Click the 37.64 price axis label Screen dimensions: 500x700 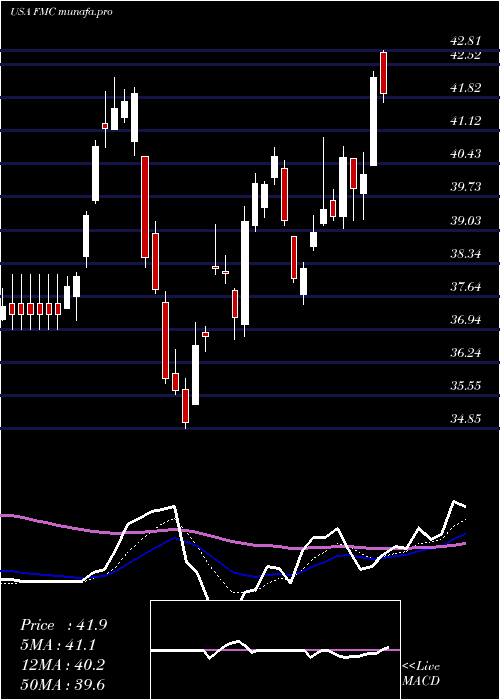(x=465, y=287)
